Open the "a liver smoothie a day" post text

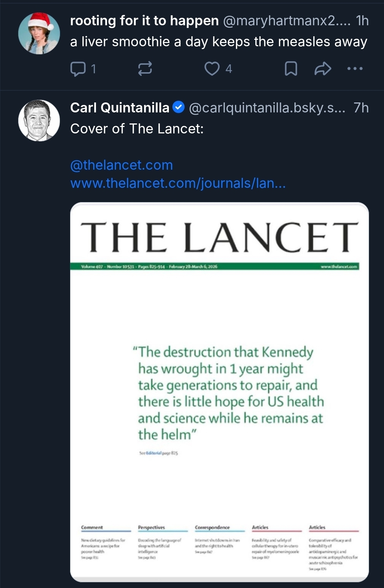click(x=219, y=42)
